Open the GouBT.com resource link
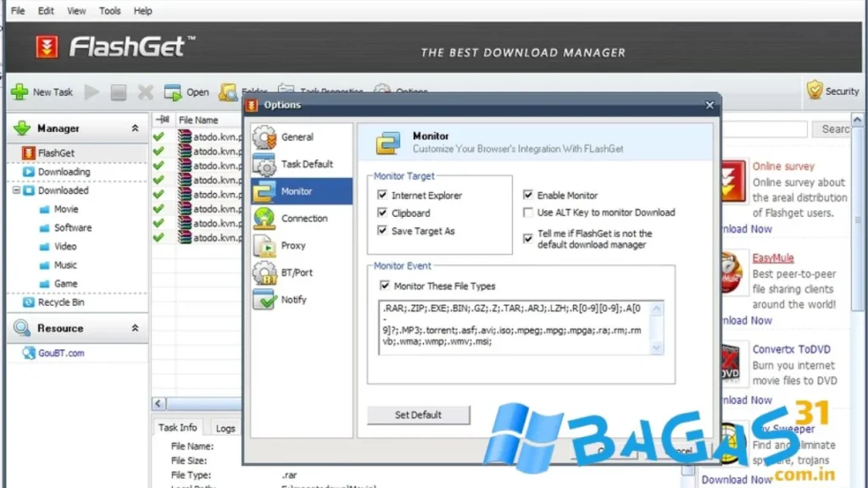 [x=60, y=353]
